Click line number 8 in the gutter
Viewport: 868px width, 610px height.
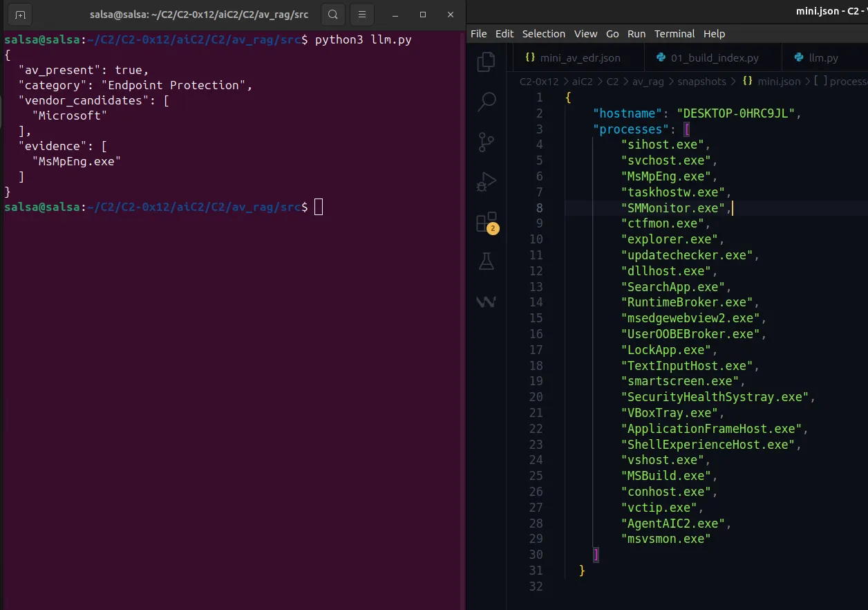(539, 208)
